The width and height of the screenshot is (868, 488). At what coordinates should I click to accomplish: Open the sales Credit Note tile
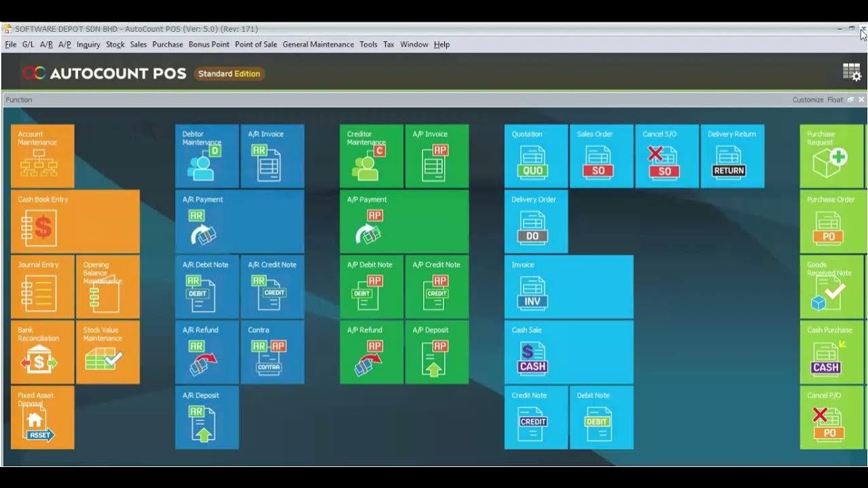(x=536, y=418)
